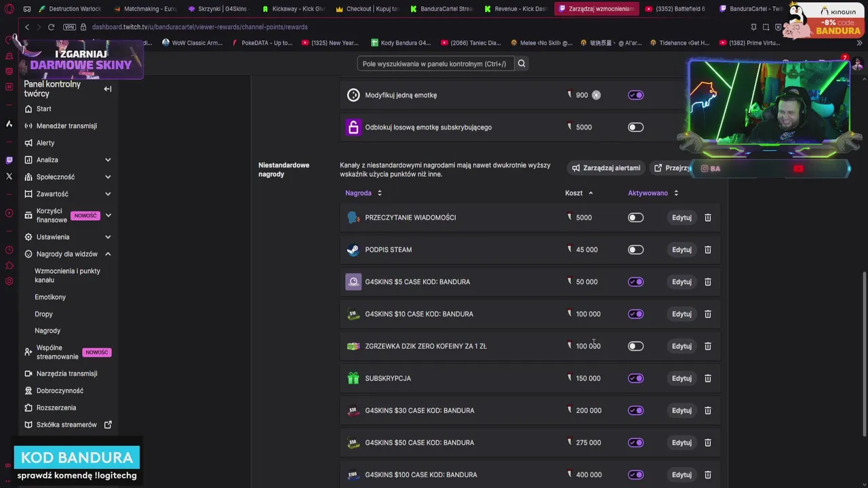This screenshot has width=868, height=488.
Task: Click the purple unlock emote reward icon
Action: [353, 127]
